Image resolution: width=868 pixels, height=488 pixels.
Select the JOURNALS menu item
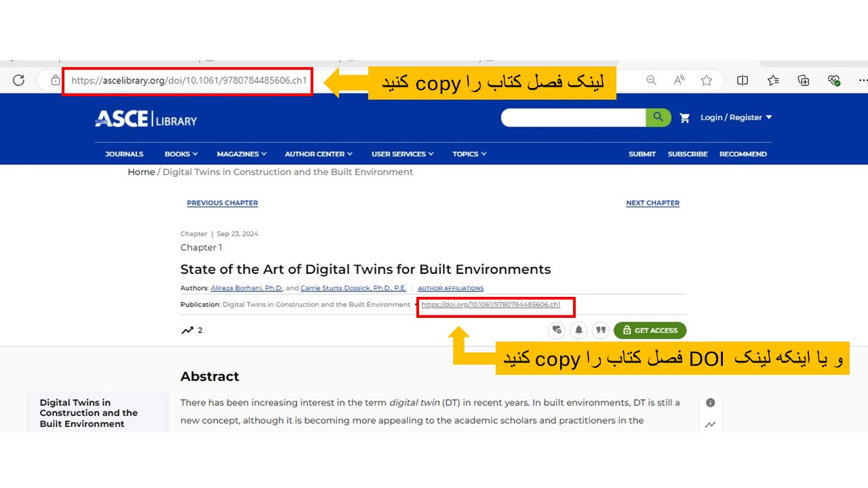coord(124,154)
